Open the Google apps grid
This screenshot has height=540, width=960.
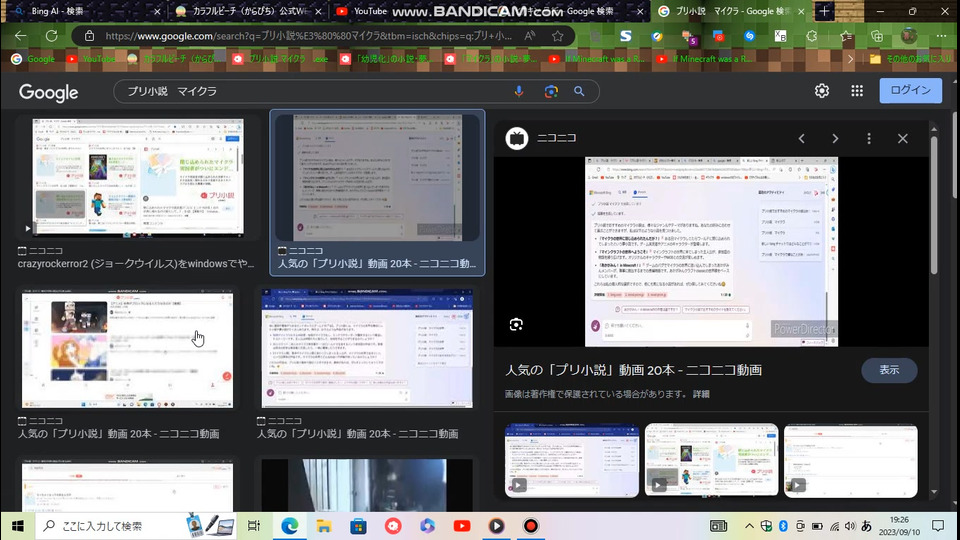click(x=857, y=91)
